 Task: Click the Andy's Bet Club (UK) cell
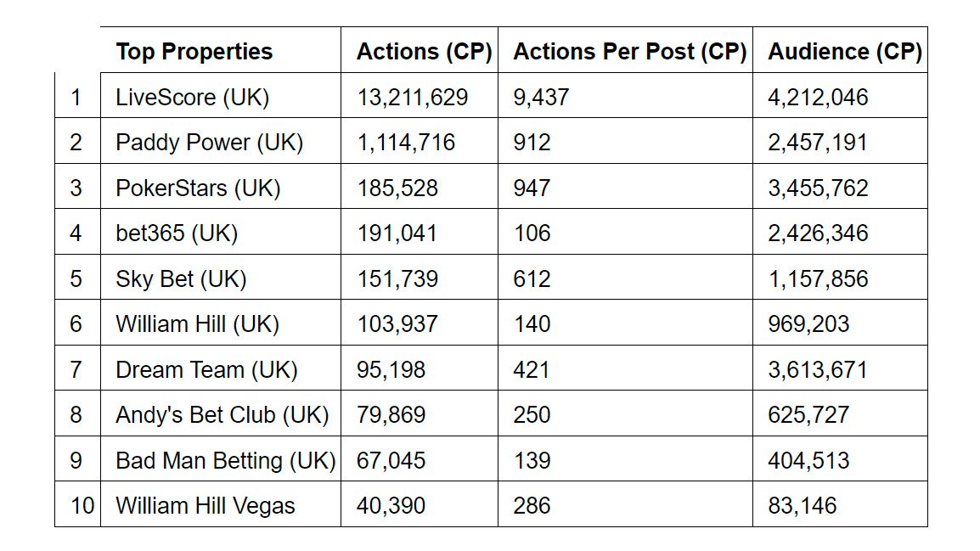click(x=222, y=415)
